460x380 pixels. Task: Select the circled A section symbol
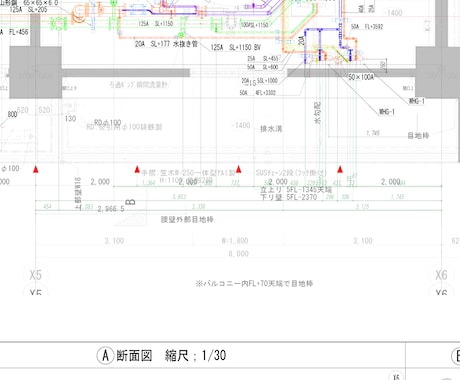pyautogui.click(x=105, y=355)
